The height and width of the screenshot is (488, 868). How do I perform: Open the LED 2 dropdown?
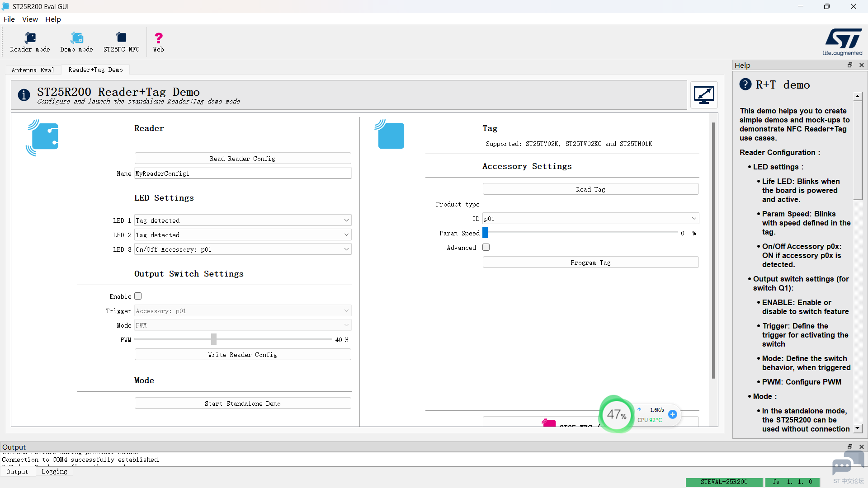pos(243,235)
